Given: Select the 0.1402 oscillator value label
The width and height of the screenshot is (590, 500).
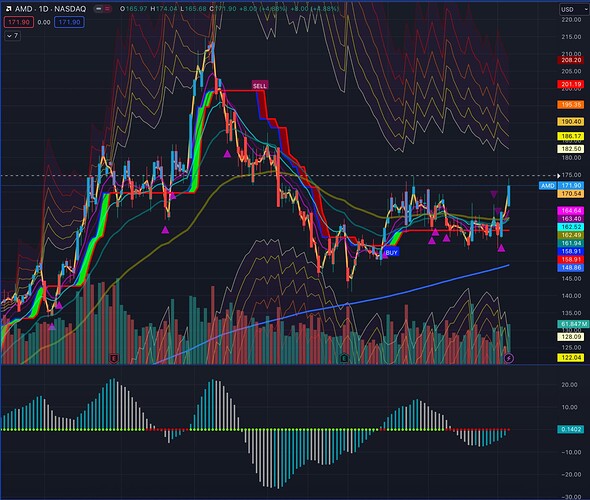Looking at the screenshot, I should pos(571,429).
